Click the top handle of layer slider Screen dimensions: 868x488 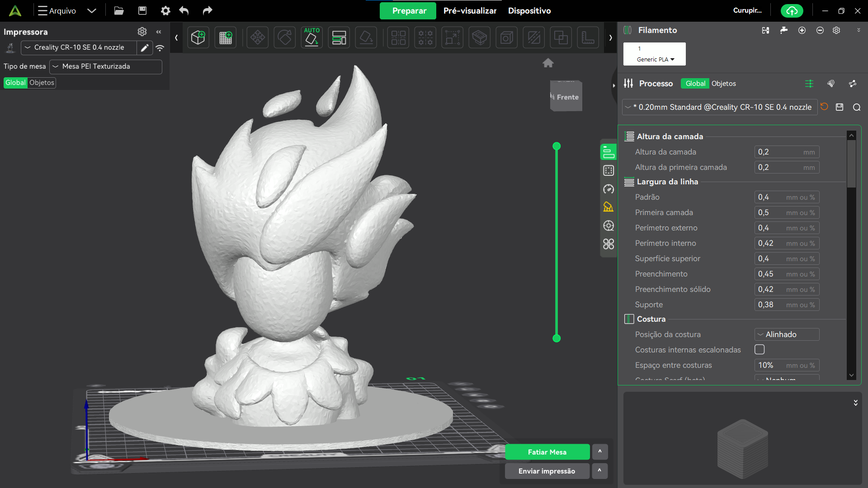click(557, 146)
